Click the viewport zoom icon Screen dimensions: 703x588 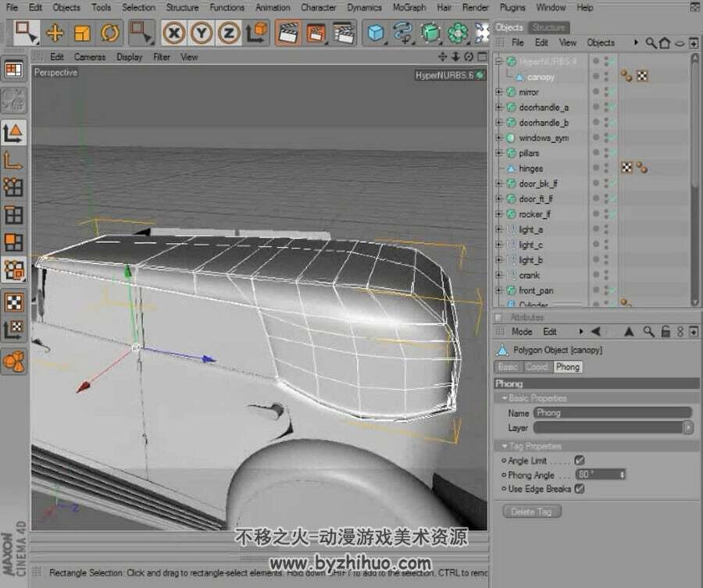455,56
